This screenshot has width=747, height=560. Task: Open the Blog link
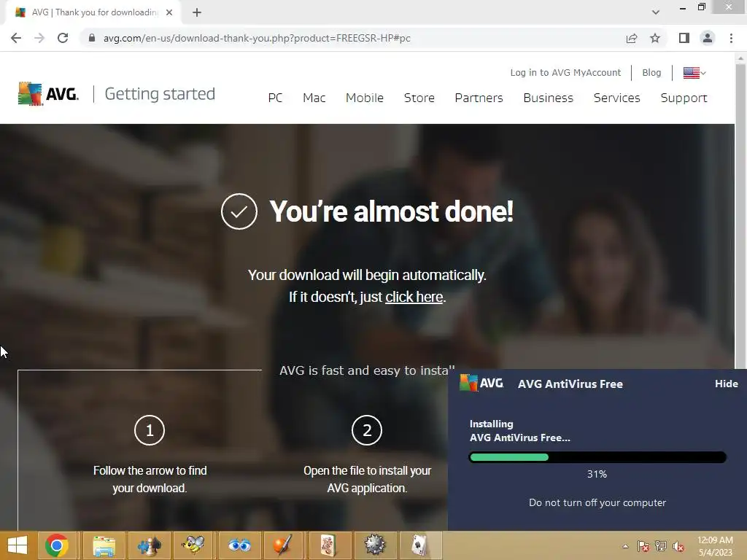651,72
